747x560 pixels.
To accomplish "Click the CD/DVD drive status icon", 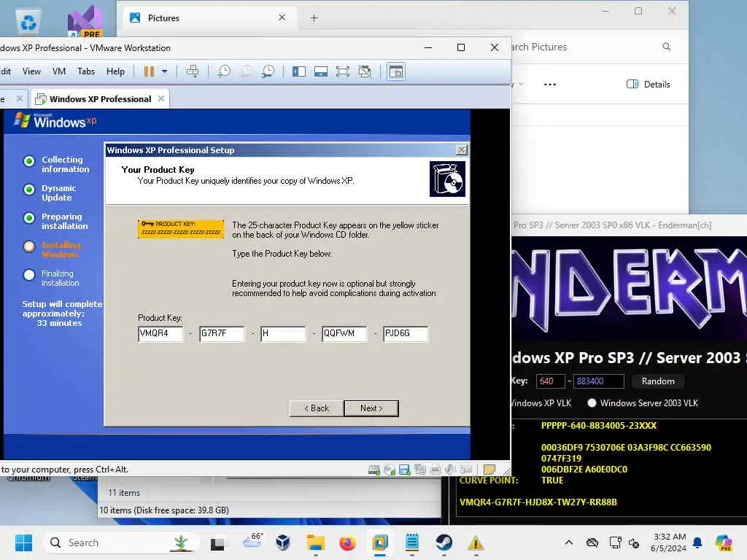I will click(x=390, y=470).
